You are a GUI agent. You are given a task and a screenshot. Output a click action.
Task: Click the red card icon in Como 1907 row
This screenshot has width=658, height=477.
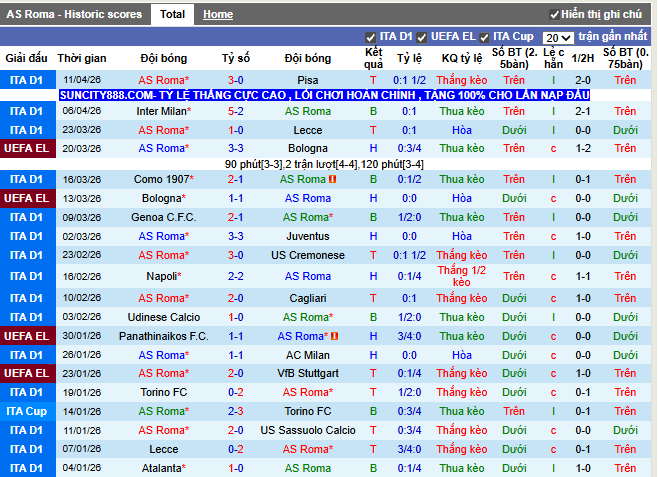click(x=333, y=180)
